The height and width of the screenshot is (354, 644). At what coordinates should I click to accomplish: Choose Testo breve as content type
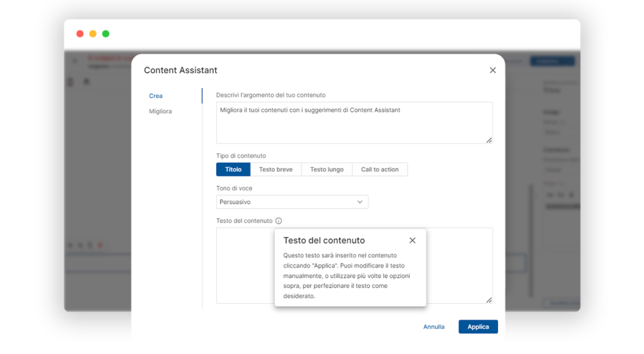point(275,169)
